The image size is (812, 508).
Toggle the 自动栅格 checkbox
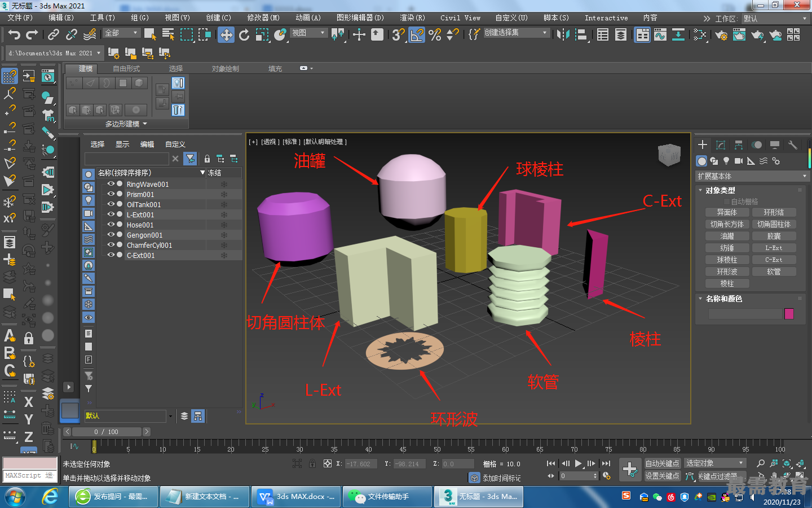[727, 202]
